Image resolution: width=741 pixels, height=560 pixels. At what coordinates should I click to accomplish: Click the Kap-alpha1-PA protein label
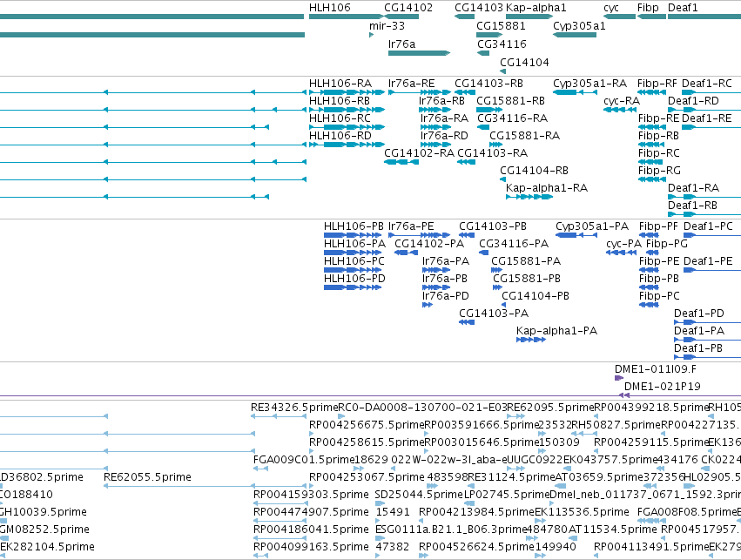[556, 331]
